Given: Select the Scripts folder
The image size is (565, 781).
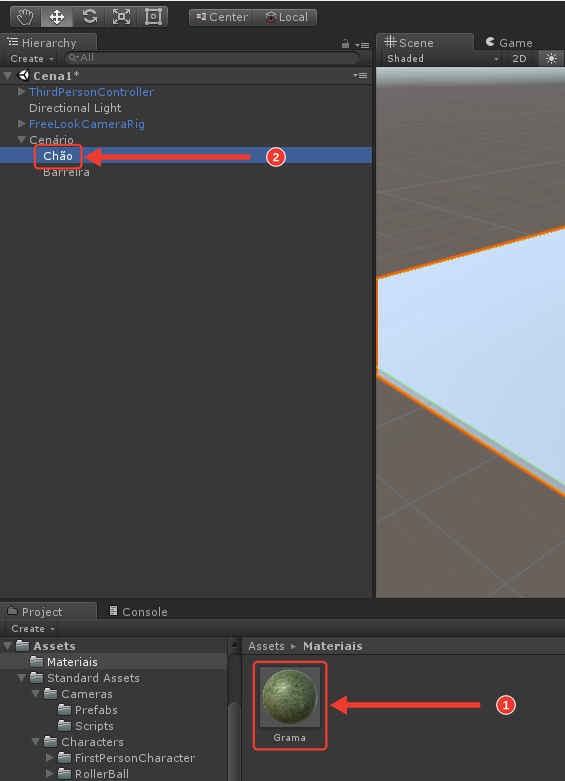Looking at the screenshot, I should point(94,726).
